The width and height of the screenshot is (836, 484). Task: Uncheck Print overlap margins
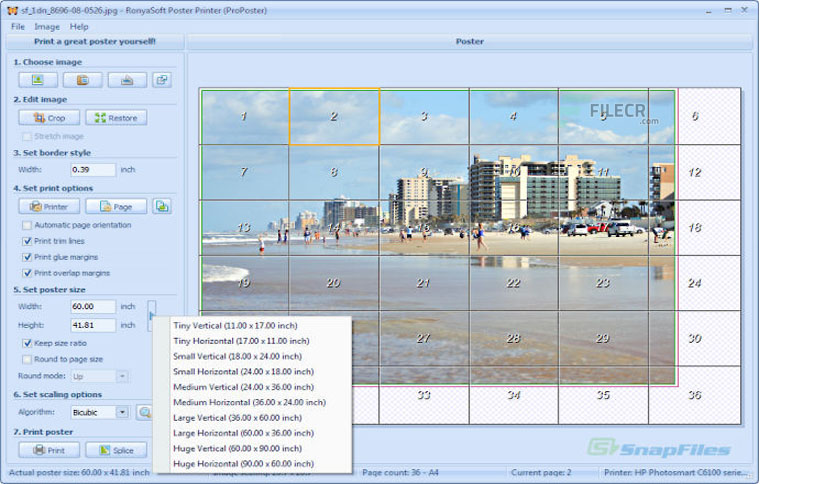point(27,273)
